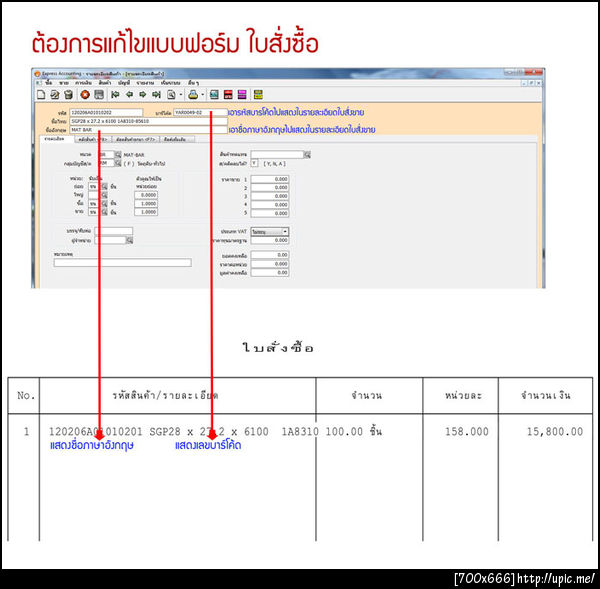Click quantity 100.00 in purchase order
600x589 pixels.
pos(344,432)
